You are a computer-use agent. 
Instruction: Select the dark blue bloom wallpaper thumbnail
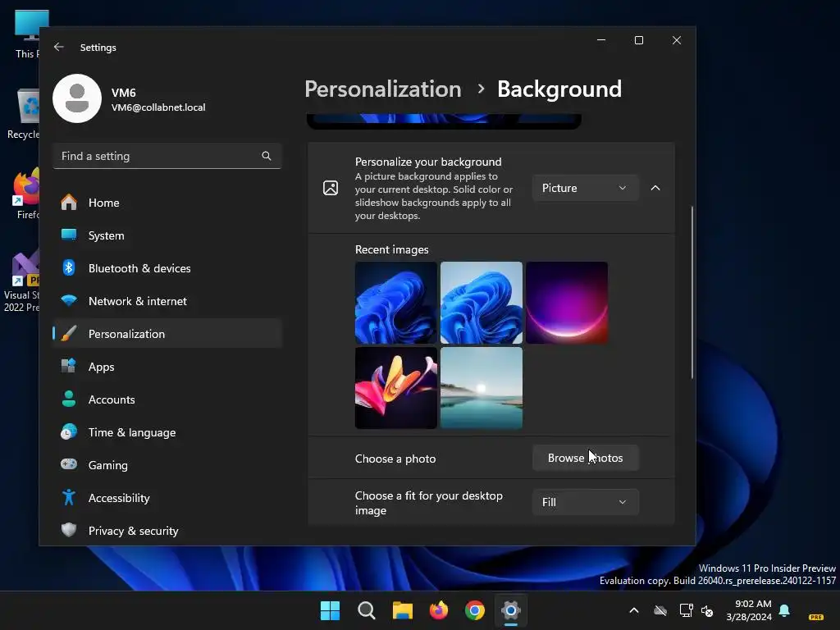tap(396, 303)
